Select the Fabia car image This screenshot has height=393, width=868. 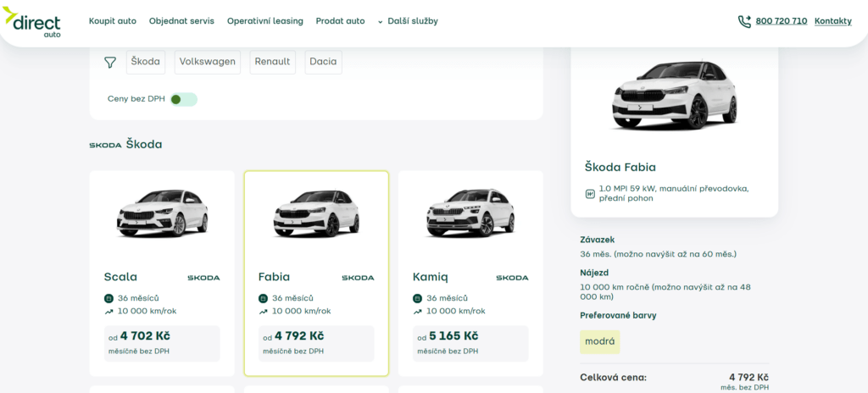coord(317,213)
